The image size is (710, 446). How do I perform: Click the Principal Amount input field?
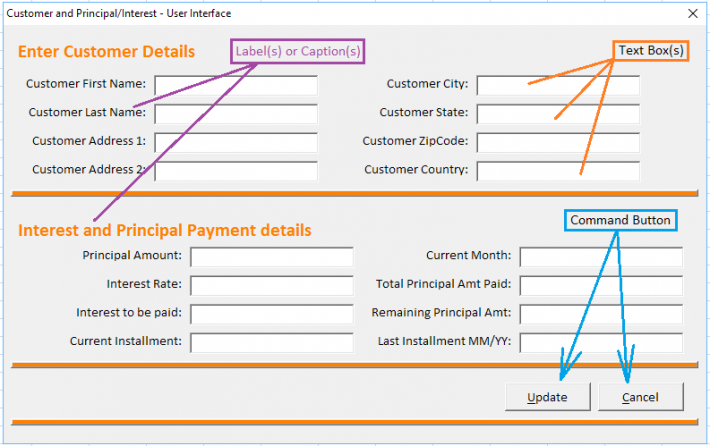tap(272, 257)
